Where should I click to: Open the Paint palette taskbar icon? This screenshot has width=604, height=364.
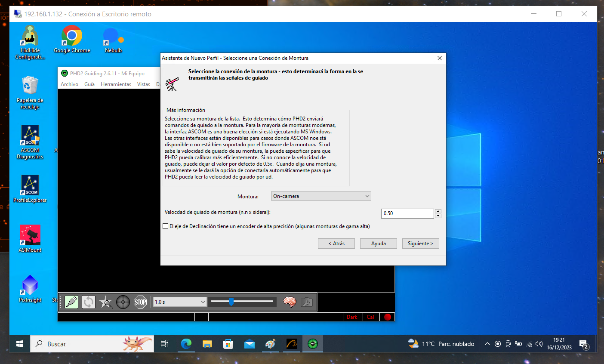(270, 344)
